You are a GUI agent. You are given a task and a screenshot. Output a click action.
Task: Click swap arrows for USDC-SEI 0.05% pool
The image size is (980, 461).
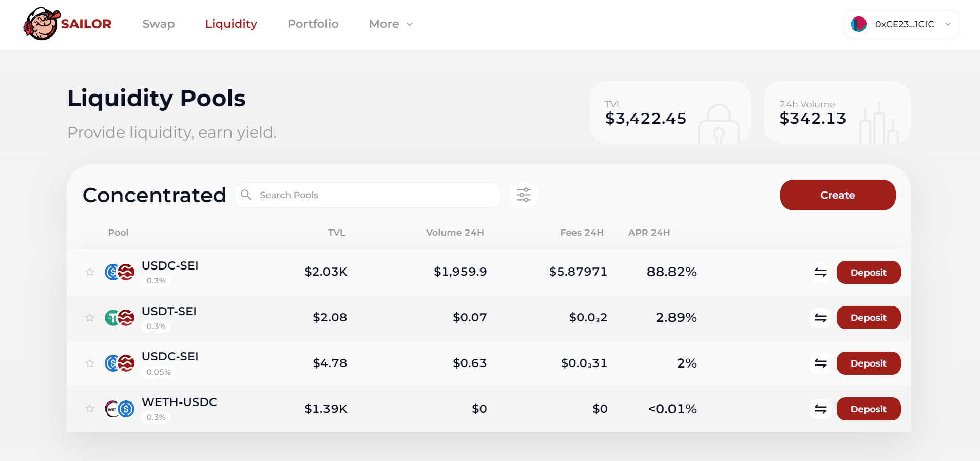click(x=820, y=363)
